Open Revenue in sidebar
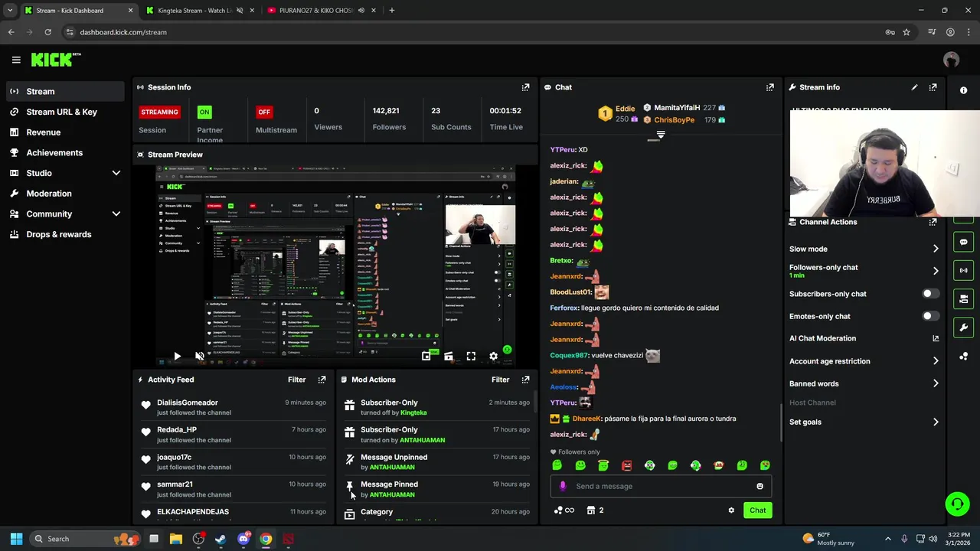 coord(65,132)
